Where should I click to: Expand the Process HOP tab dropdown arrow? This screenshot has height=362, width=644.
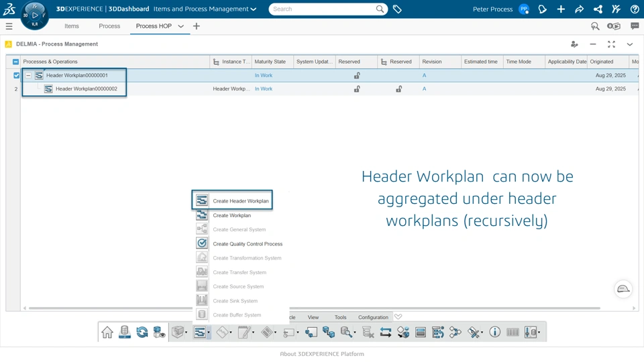(180, 26)
